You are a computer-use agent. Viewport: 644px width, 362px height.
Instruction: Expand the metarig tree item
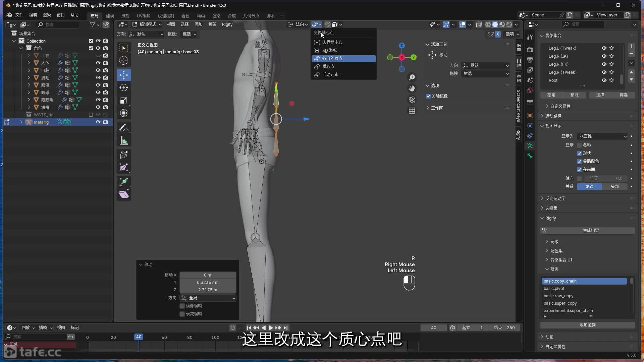tap(21, 122)
